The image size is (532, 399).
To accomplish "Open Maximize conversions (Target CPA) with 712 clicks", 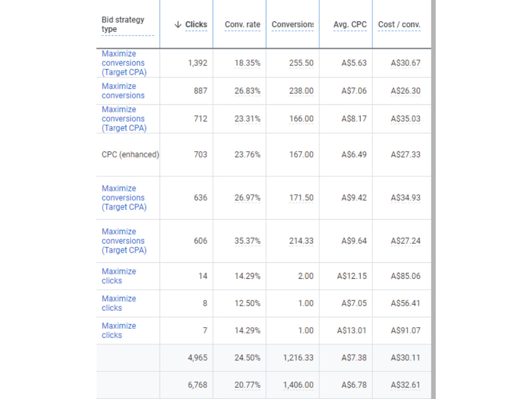I will [x=124, y=119].
